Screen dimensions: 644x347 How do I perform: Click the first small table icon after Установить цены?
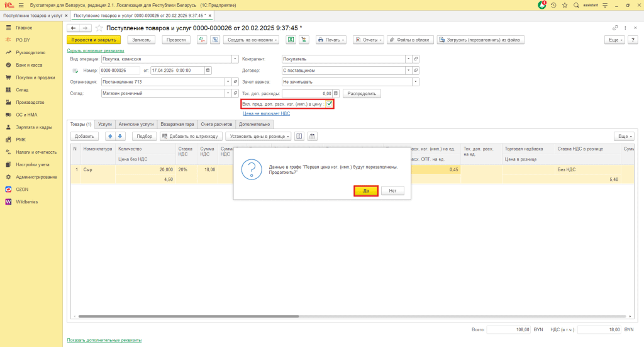pos(299,136)
